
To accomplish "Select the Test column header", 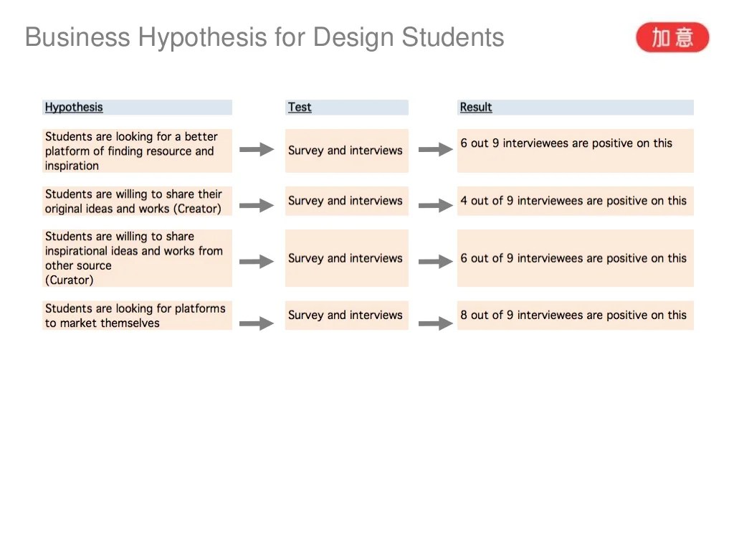I will pos(300,108).
